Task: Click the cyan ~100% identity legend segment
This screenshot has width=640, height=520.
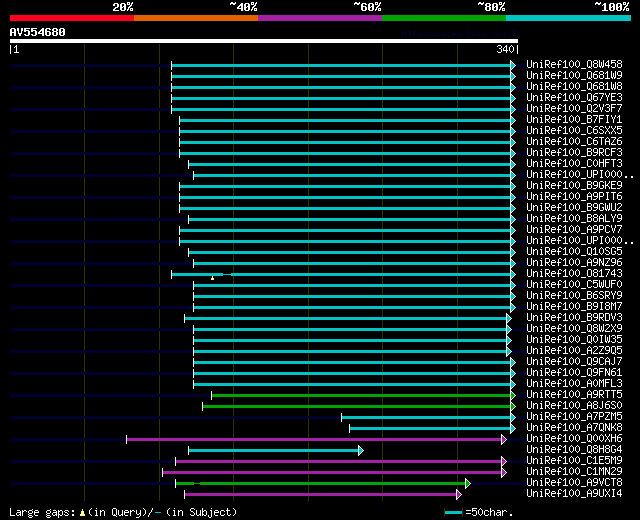Action: coord(568,18)
